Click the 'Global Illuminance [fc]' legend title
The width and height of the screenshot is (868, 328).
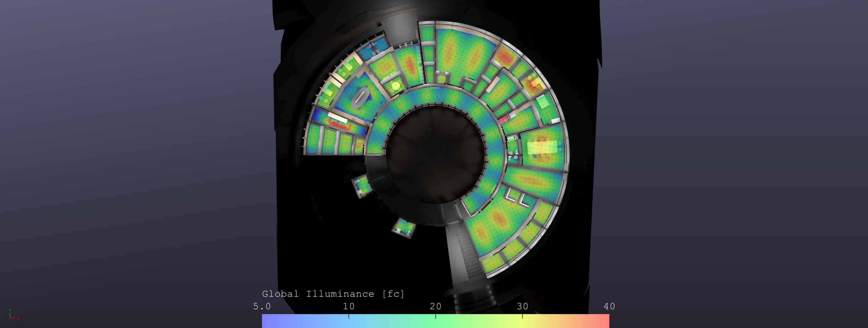click(333, 294)
